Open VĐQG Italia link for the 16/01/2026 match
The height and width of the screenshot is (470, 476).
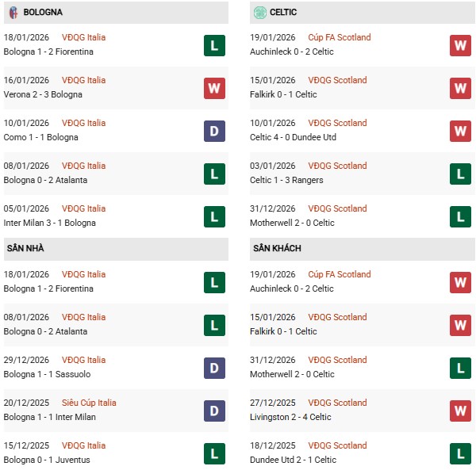83,80
